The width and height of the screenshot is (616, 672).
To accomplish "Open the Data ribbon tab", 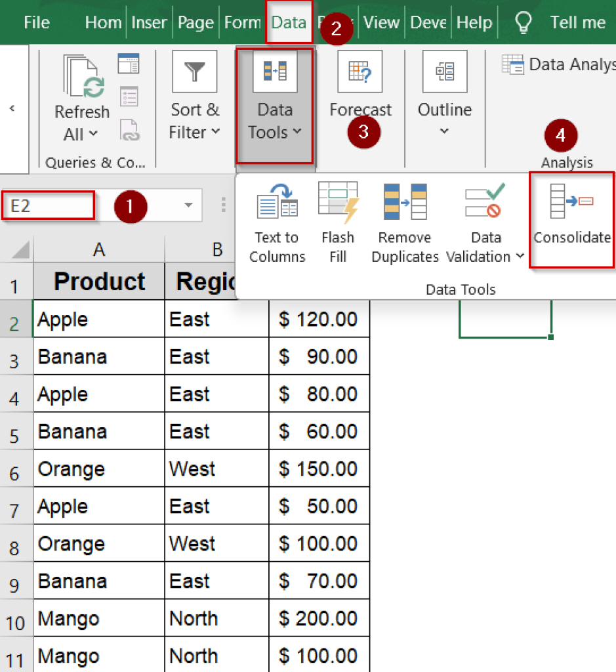I will coord(289,22).
